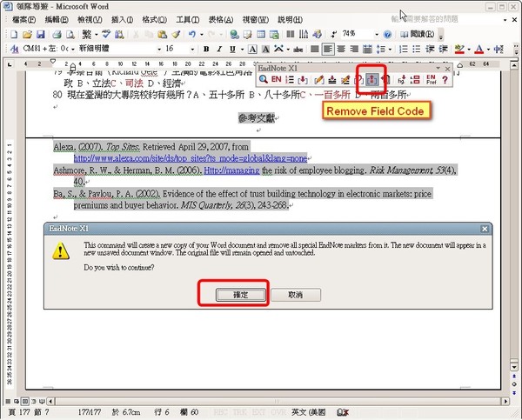Open the columns layout tool
522x420 pixels.
coord(291,34)
